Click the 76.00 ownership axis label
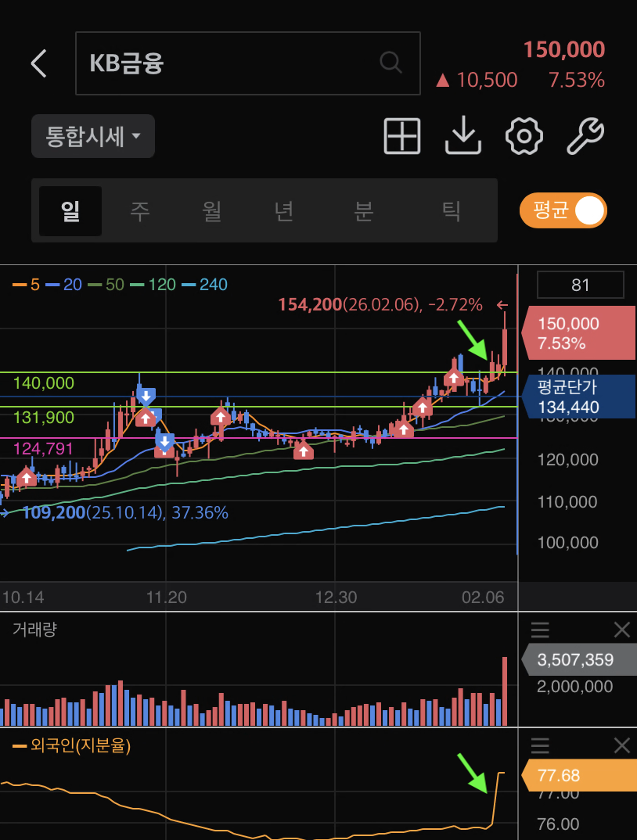 click(558, 824)
